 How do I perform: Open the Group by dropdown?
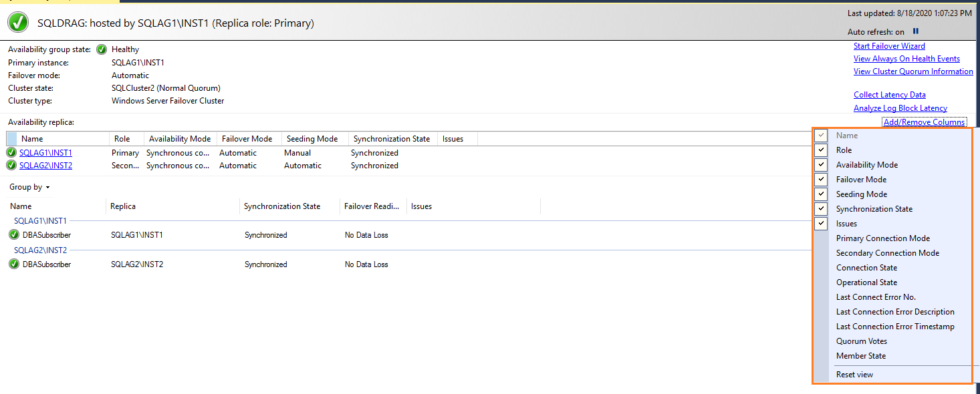(x=29, y=188)
